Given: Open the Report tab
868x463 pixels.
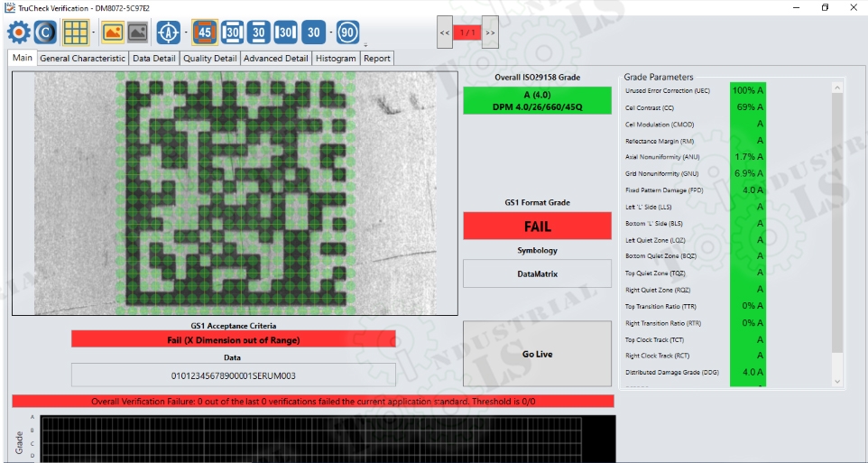Looking at the screenshot, I should [x=377, y=58].
